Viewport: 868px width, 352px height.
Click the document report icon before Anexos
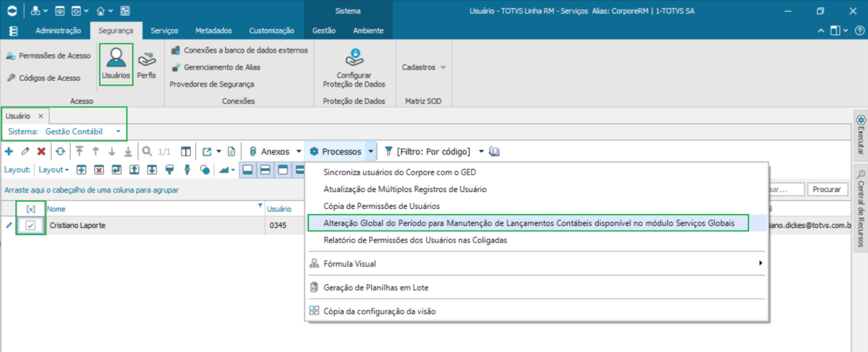(231, 152)
